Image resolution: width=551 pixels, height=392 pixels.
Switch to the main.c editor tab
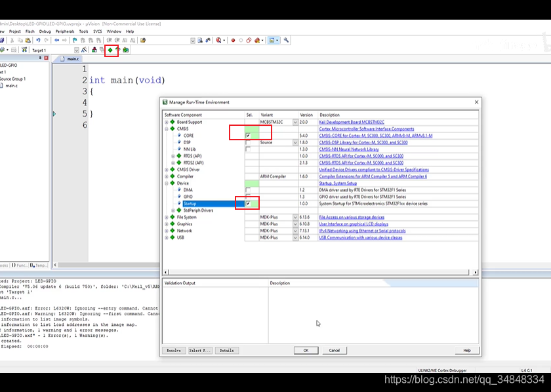tap(70, 58)
